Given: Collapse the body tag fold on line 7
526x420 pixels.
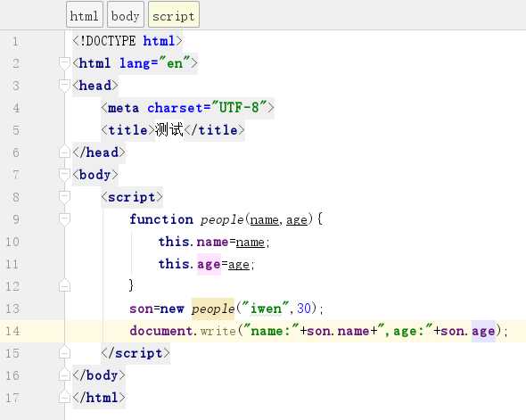Looking at the screenshot, I should click(63, 175).
